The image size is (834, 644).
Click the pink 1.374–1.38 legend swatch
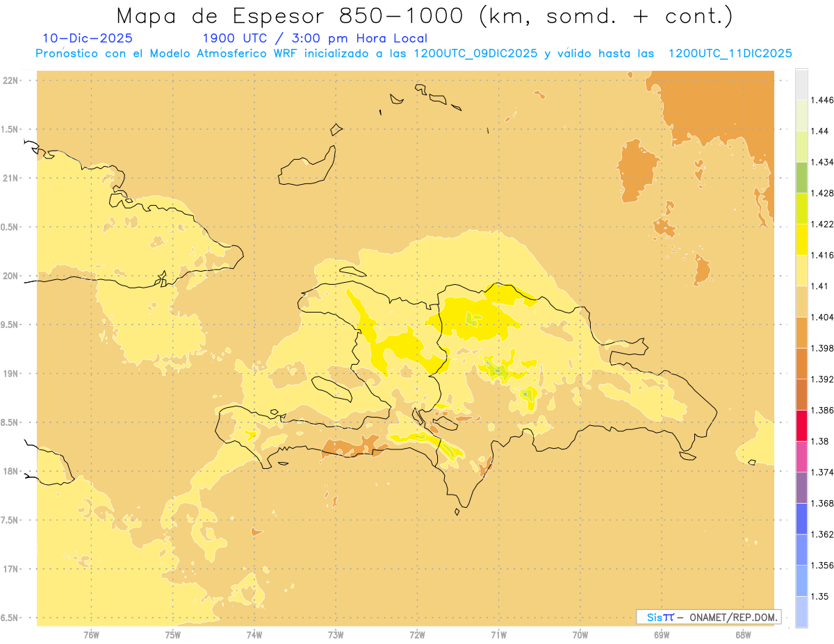pyautogui.click(x=801, y=456)
